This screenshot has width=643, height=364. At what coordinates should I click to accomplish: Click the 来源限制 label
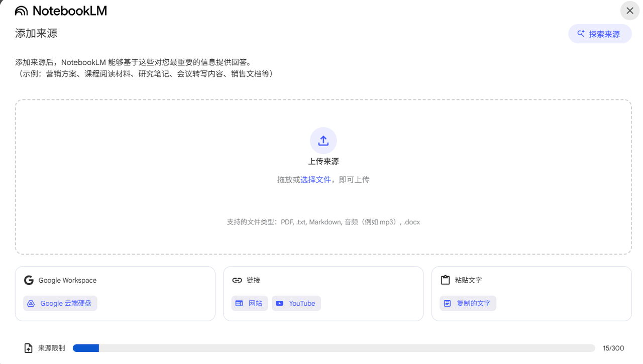point(51,348)
